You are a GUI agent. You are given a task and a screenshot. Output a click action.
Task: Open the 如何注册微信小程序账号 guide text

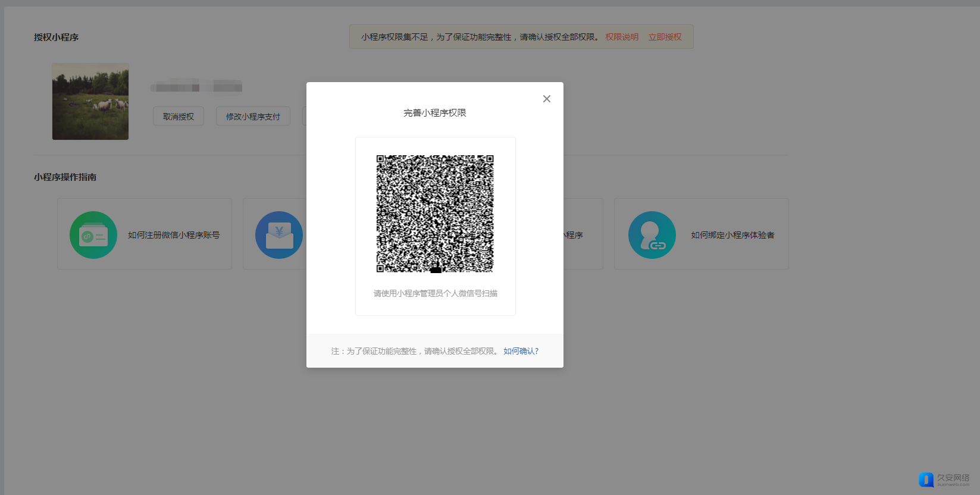(174, 235)
